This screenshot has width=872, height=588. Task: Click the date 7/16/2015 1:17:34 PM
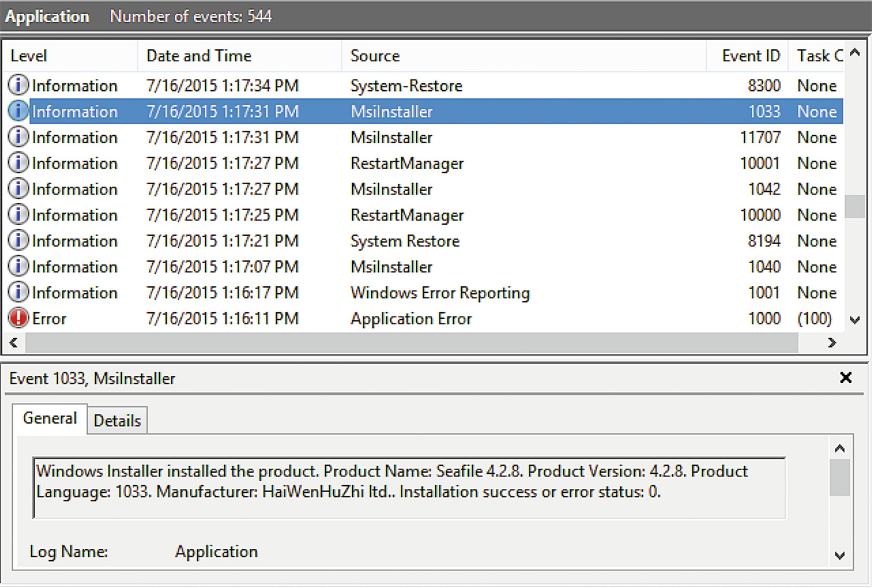click(x=222, y=85)
